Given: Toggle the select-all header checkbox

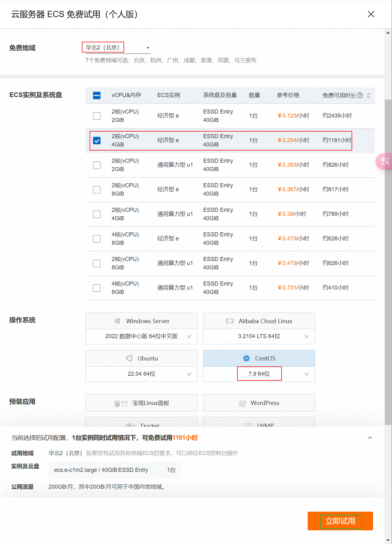Looking at the screenshot, I should (x=97, y=95).
